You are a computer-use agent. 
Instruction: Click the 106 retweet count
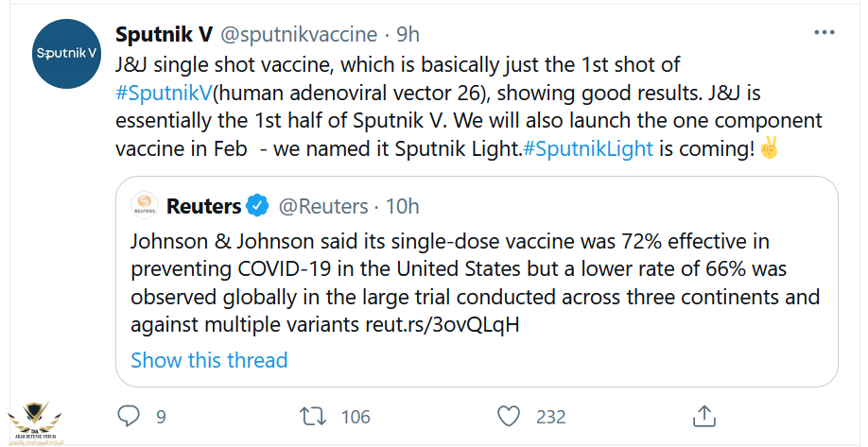(356, 417)
